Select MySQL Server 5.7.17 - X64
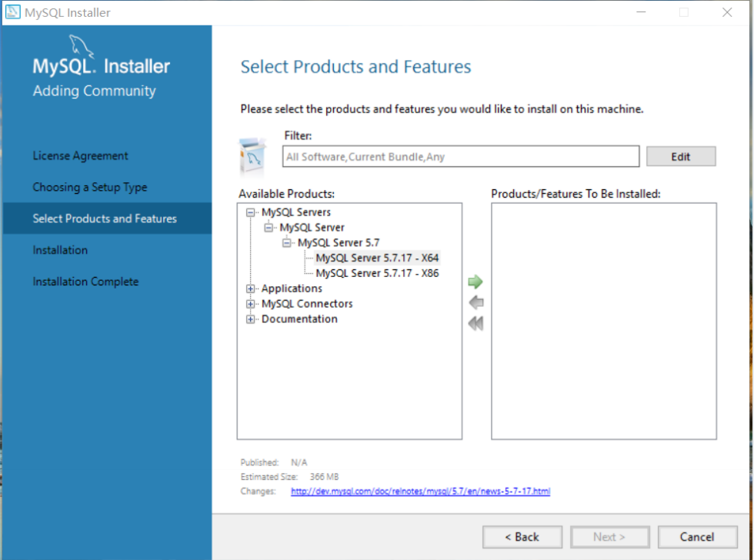Screen dimensions: 754x560 click(376, 258)
